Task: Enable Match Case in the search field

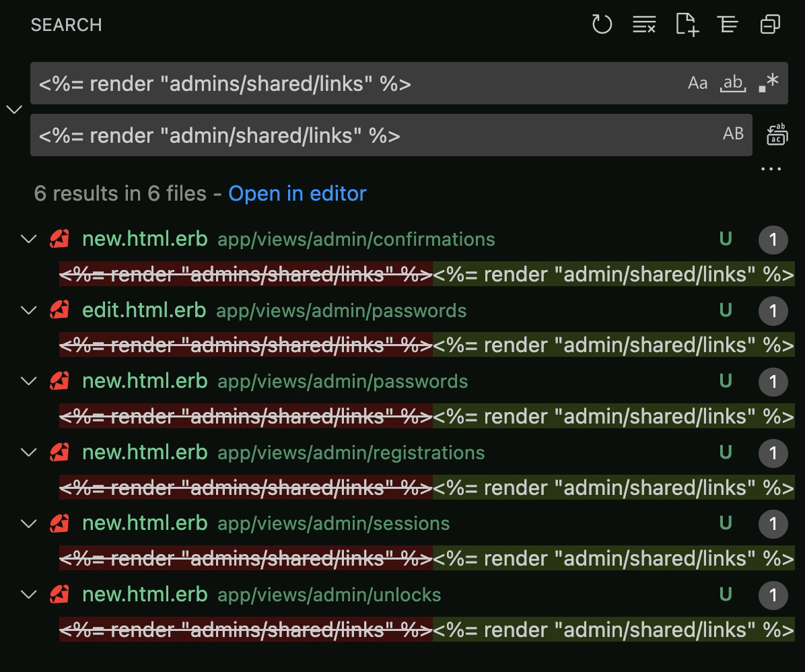Action: [698, 83]
